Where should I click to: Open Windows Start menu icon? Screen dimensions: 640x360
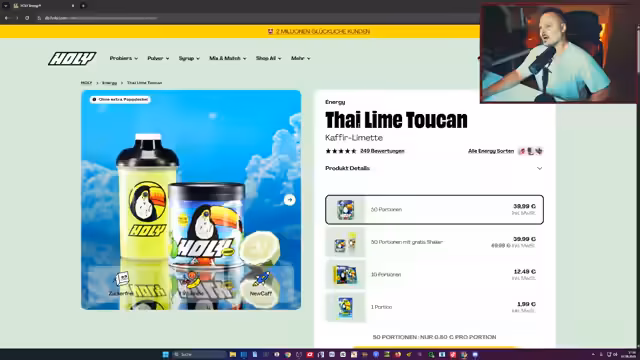165,354
